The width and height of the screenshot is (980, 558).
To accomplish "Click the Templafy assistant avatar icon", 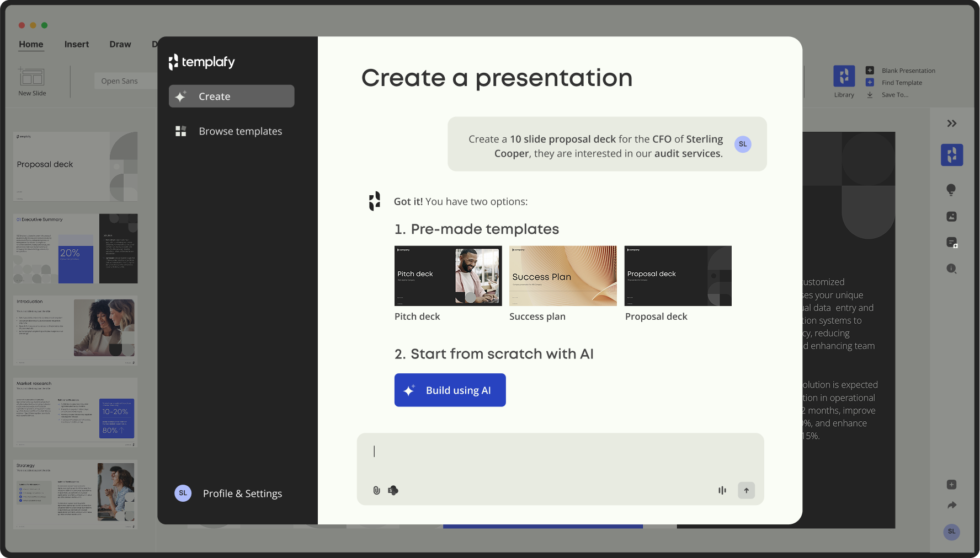I will 375,201.
